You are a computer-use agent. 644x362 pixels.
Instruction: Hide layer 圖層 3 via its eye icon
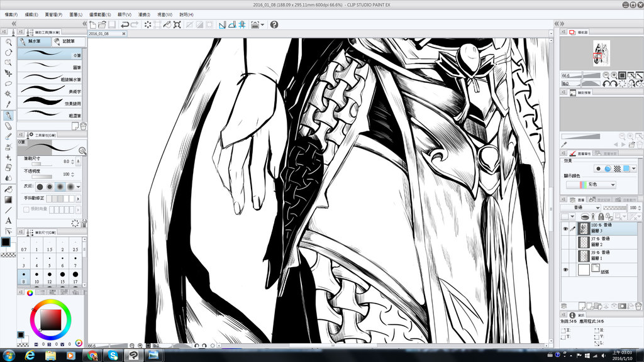565,229
